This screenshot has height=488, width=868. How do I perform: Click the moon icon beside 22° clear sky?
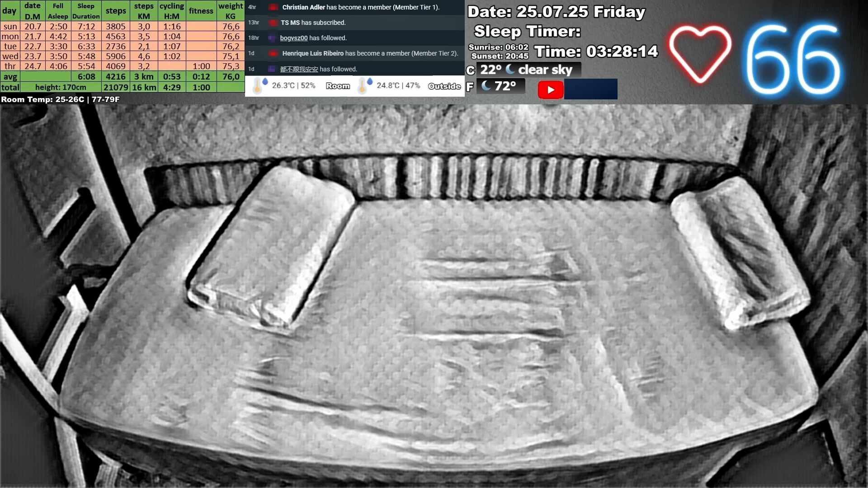coord(510,69)
